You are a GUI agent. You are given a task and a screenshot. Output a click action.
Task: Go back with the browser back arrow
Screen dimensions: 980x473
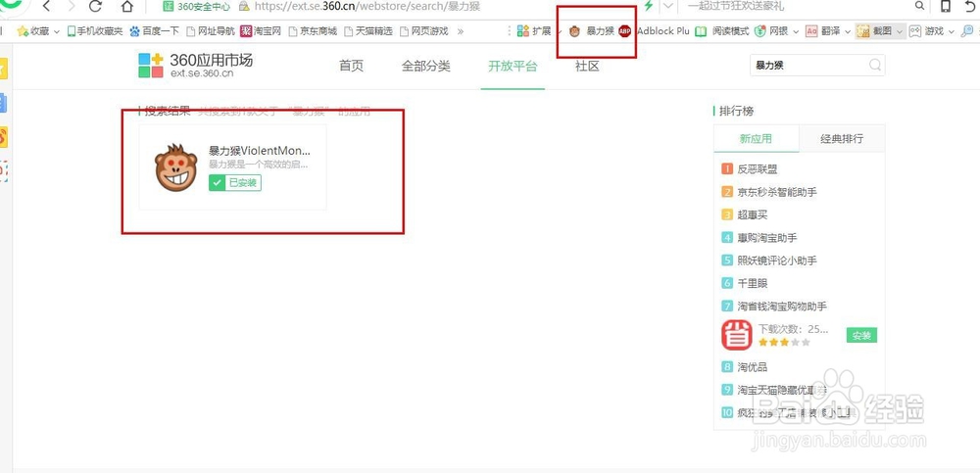tap(47, 7)
